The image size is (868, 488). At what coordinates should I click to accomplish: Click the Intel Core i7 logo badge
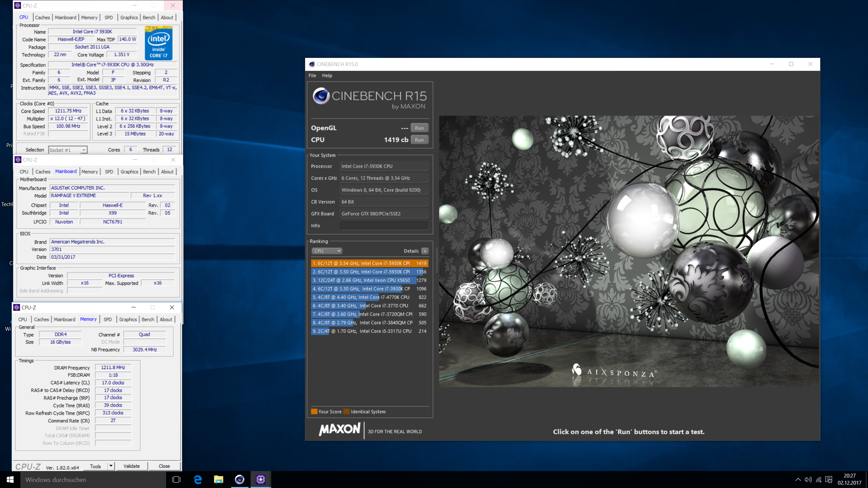click(x=158, y=43)
